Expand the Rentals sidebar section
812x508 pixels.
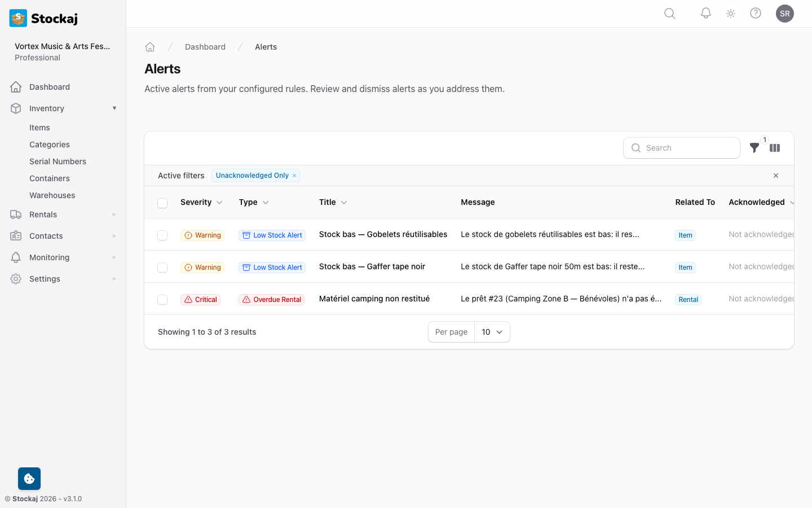pos(62,214)
